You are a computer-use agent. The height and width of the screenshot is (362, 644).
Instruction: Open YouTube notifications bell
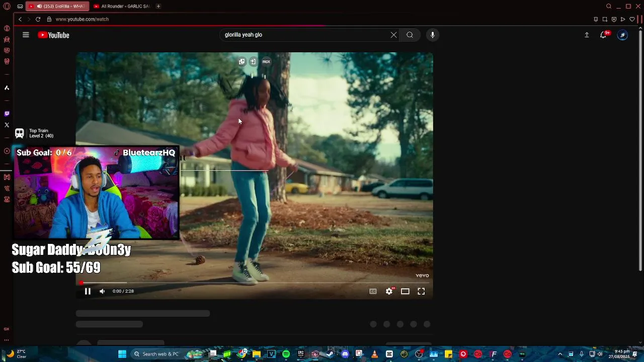point(603,35)
